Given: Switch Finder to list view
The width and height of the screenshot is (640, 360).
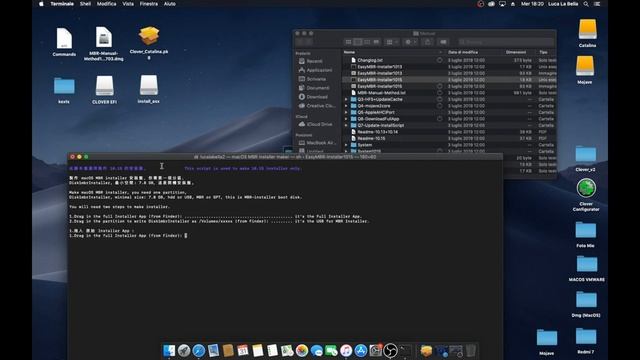Looking at the screenshot, I should 358,42.
